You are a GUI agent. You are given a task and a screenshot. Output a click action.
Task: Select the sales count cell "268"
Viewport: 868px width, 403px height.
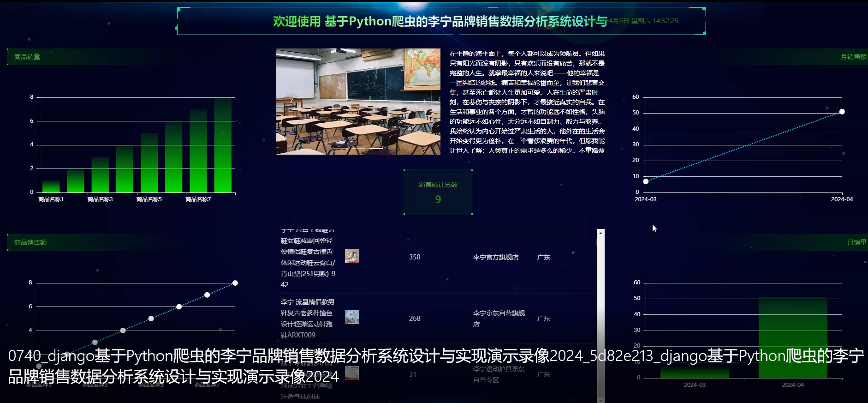tap(415, 319)
